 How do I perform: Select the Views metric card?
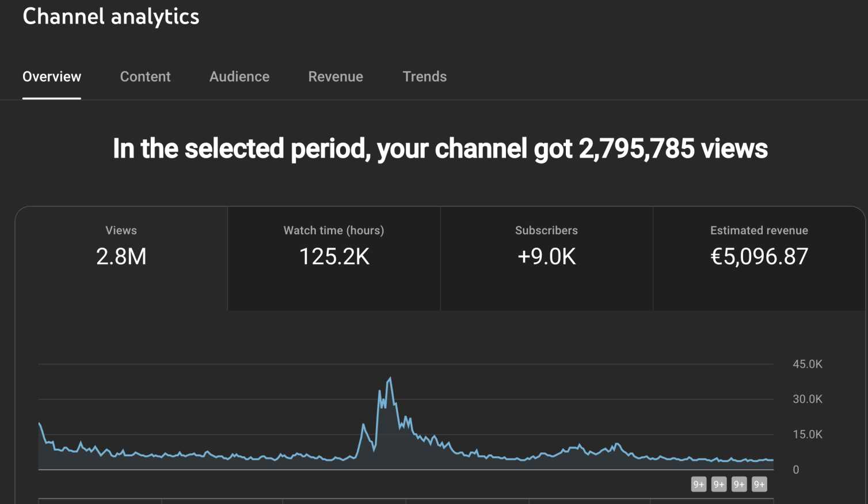click(x=121, y=259)
